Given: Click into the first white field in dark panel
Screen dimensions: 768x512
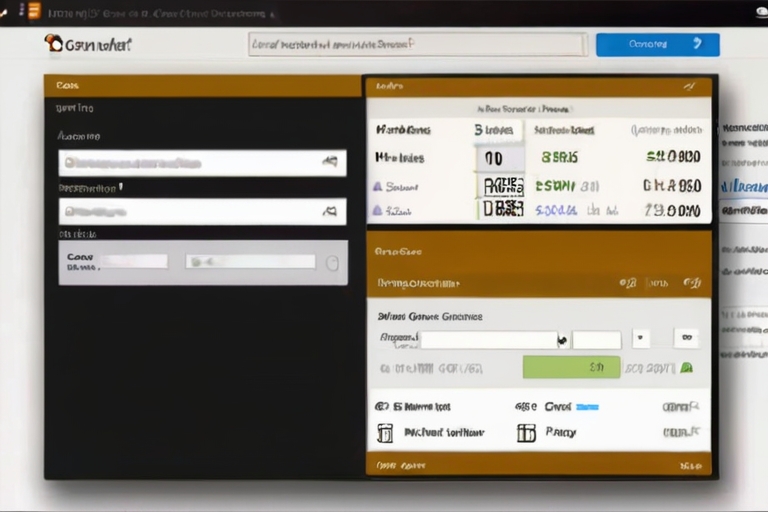Looking at the screenshot, I should (x=202, y=163).
